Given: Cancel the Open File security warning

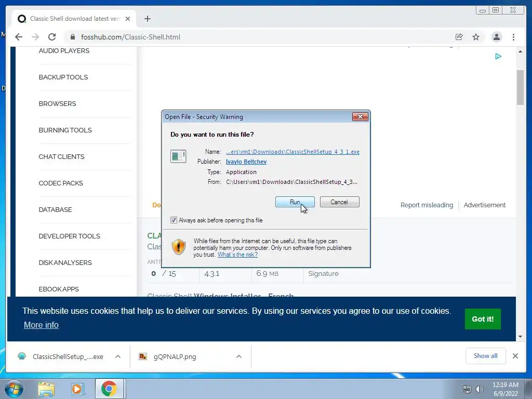Looking at the screenshot, I should [339, 202].
